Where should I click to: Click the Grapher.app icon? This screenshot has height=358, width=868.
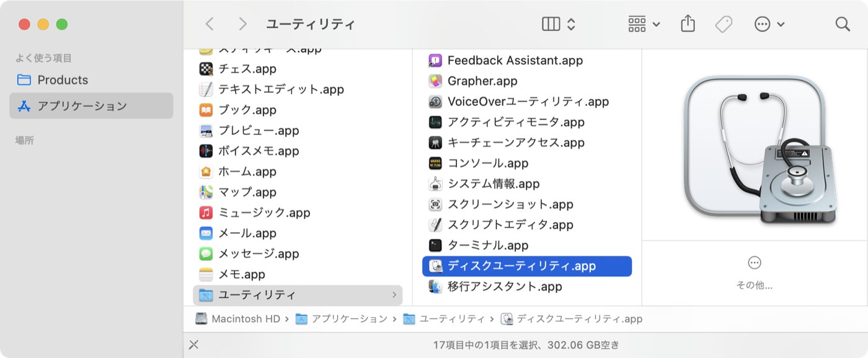point(435,81)
